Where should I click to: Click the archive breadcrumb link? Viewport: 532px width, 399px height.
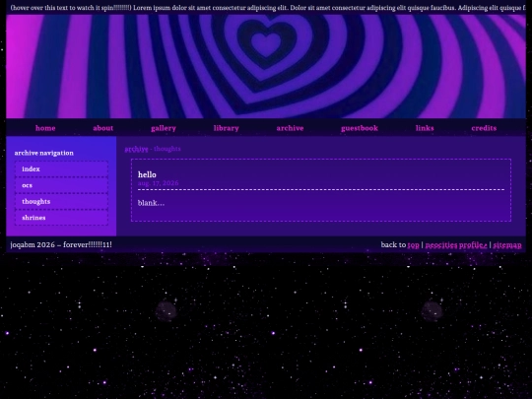pos(136,149)
